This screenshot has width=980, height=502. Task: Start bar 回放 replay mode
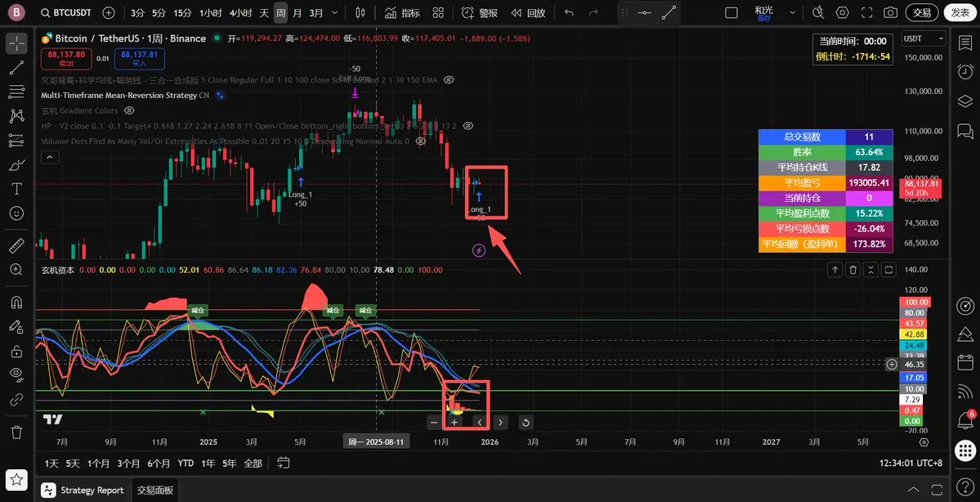[x=528, y=12]
